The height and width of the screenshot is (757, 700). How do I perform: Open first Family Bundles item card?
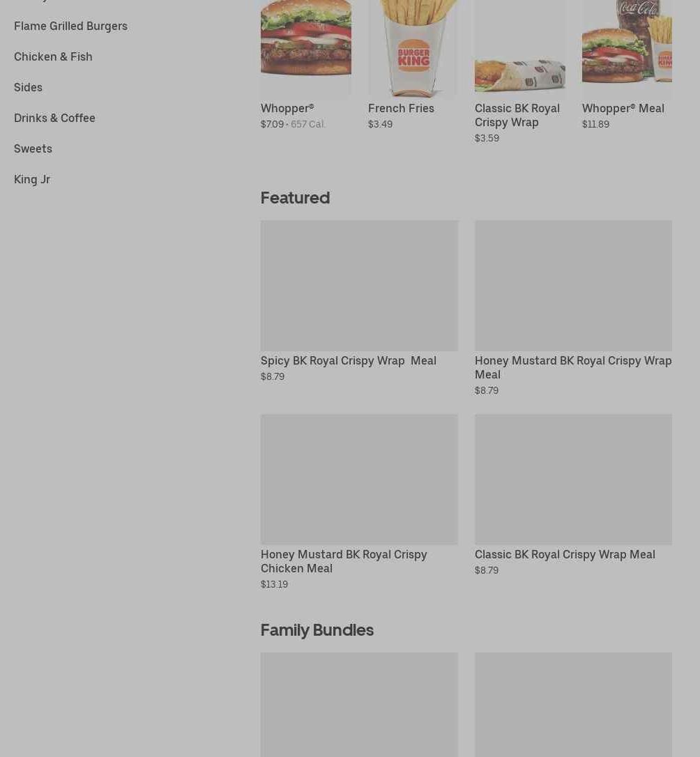pyautogui.click(x=359, y=705)
